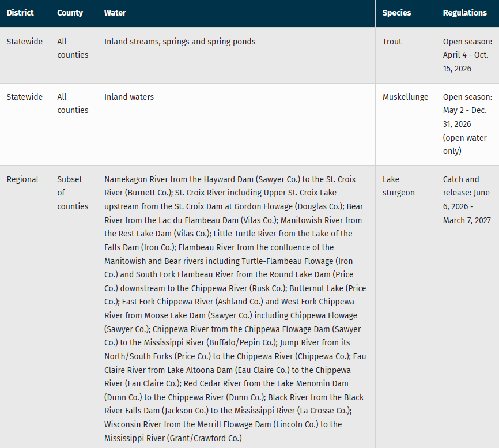
Task: Click the Water column header
Action: pyautogui.click(x=115, y=13)
